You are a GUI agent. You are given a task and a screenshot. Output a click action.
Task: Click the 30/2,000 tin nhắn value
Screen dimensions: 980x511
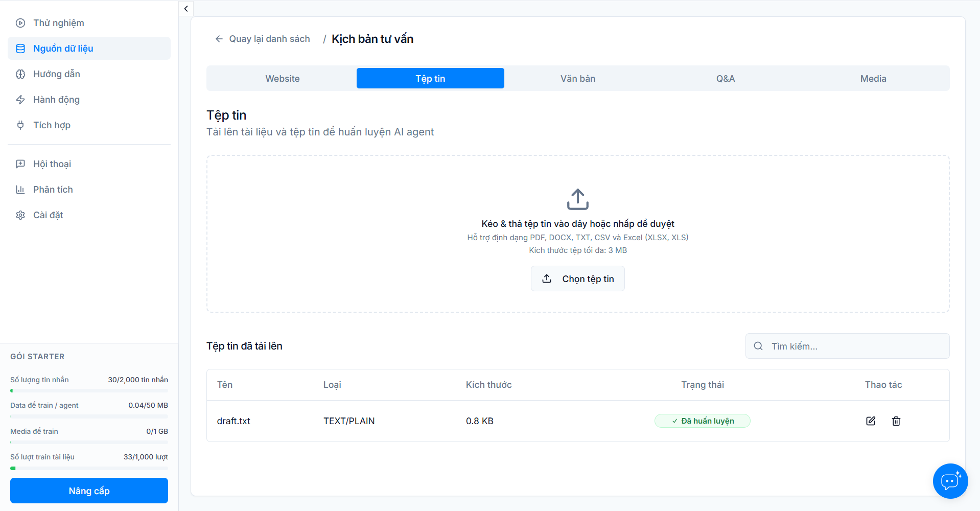[x=138, y=380]
